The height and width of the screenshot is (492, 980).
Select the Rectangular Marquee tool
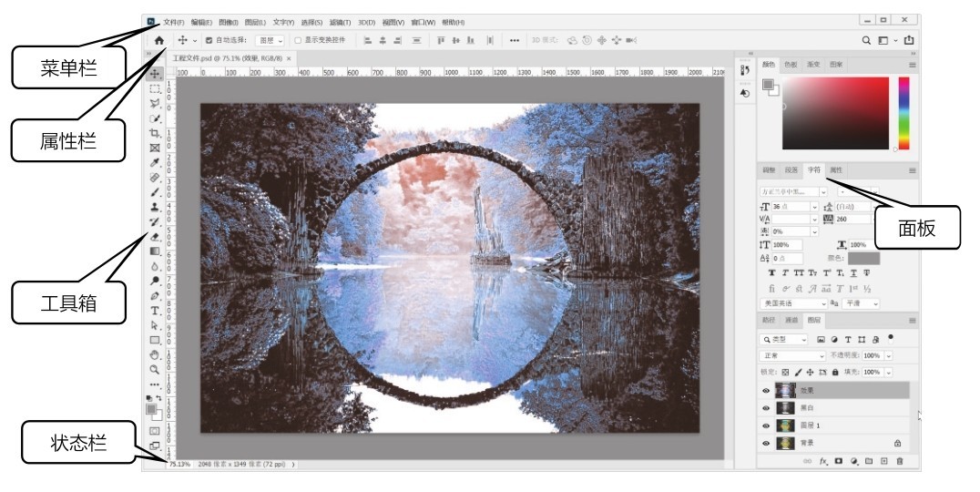155,89
